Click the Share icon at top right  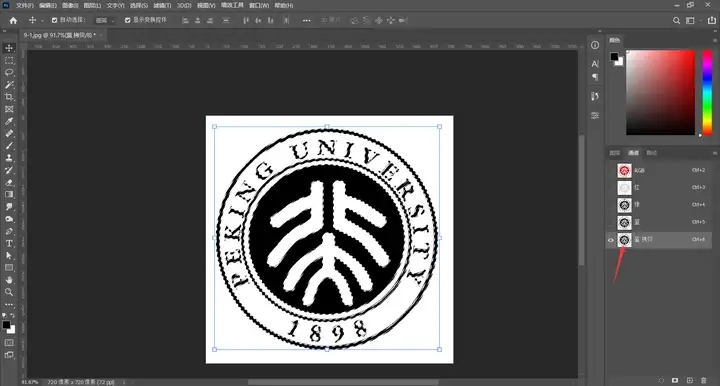pos(711,20)
